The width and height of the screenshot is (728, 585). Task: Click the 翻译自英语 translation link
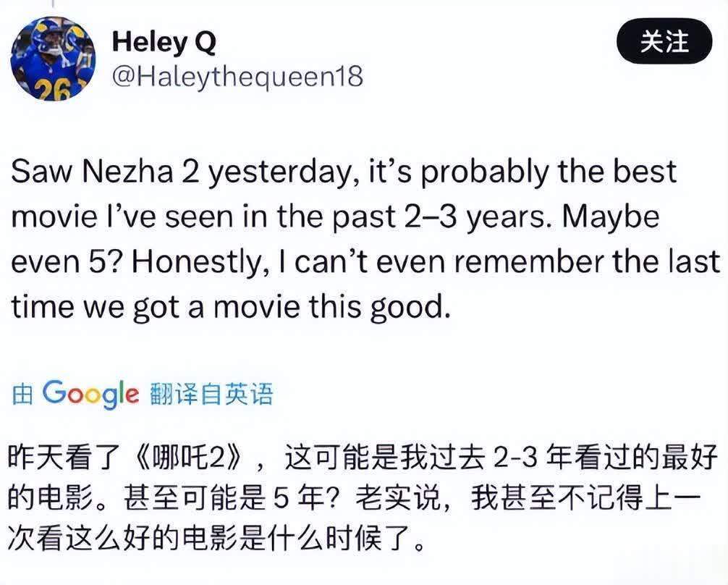pos(211,393)
